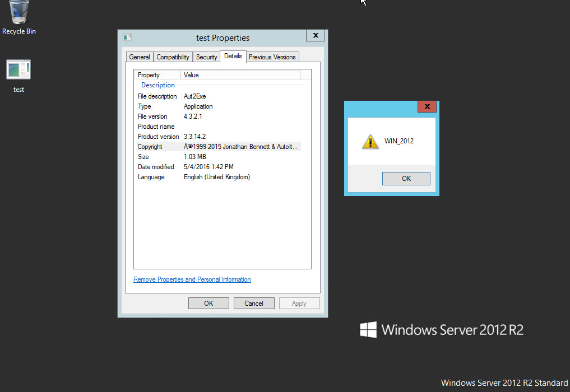The image size is (570, 392).
Task: Open the Recycle Bin desktop icon
Action: [x=19, y=17]
